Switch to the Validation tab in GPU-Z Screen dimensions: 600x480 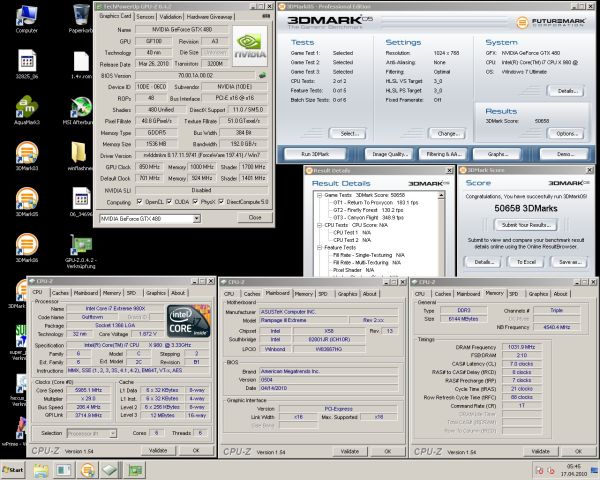click(x=171, y=17)
